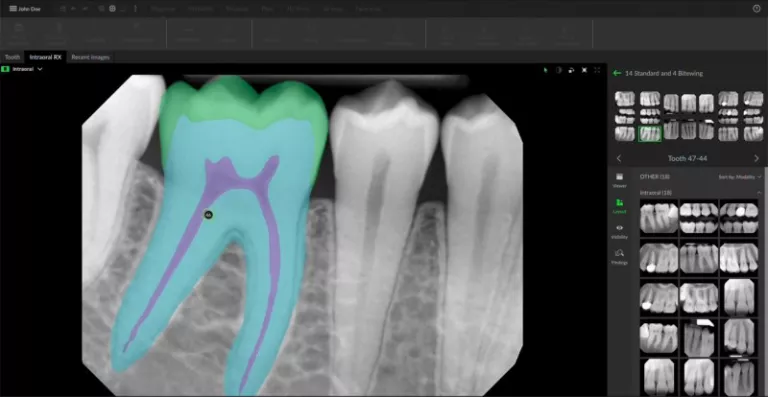Open the Intraoral dropdown chevron
Image resolution: width=768 pixels, height=397 pixels.
tap(40, 69)
